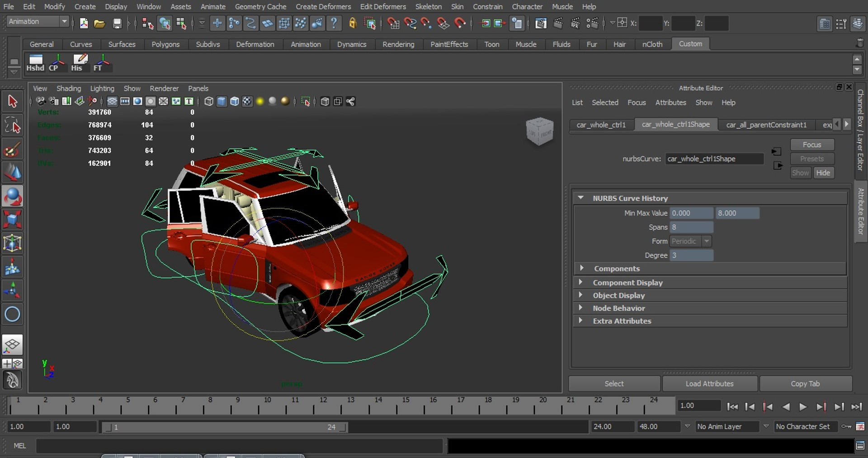Image resolution: width=868 pixels, height=458 pixels.
Task: Select the Lasso tool
Action: click(x=12, y=125)
